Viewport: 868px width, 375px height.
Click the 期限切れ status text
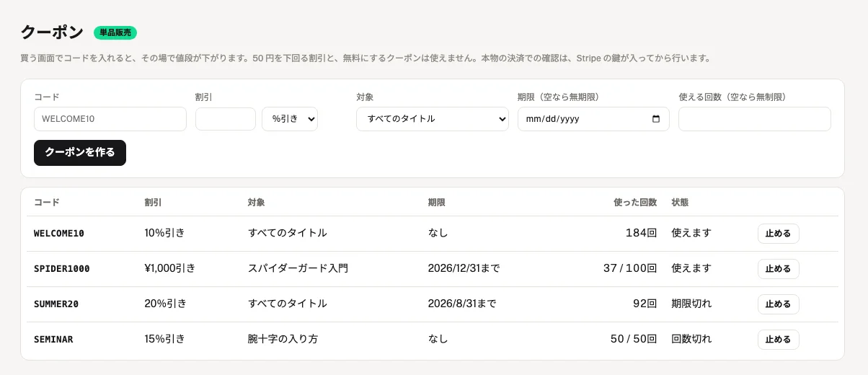click(x=691, y=304)
